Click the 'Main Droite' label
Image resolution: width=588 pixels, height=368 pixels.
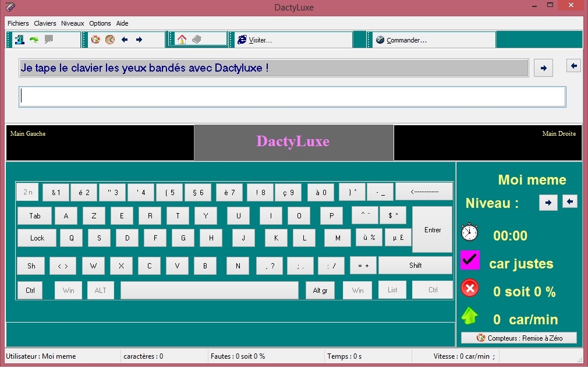click(x=559, y=133)
